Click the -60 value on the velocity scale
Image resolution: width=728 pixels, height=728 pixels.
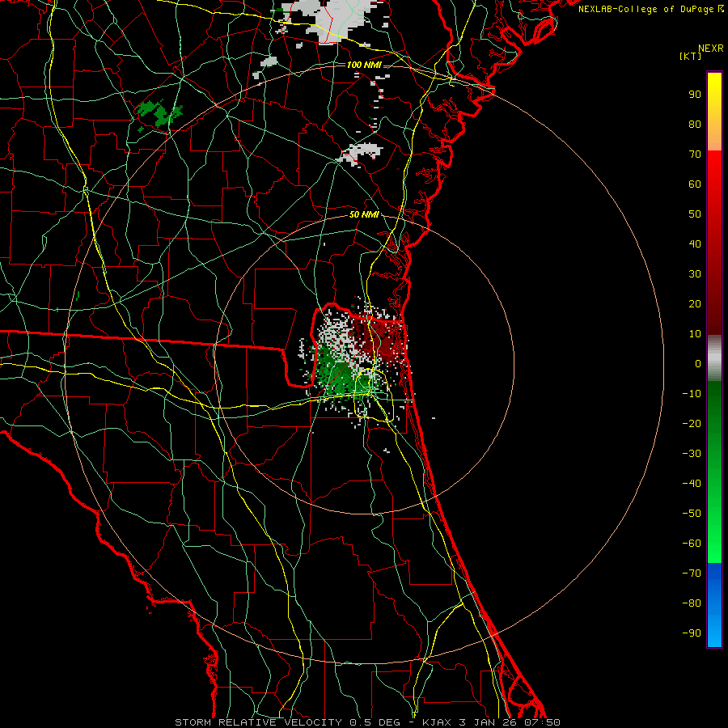tap(692, 544)
